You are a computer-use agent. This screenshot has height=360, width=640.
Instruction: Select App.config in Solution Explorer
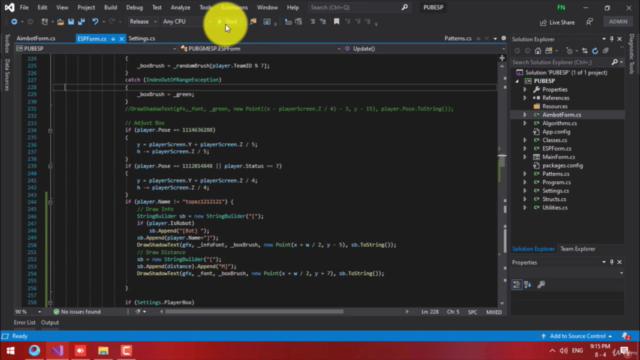pos(556,132)
